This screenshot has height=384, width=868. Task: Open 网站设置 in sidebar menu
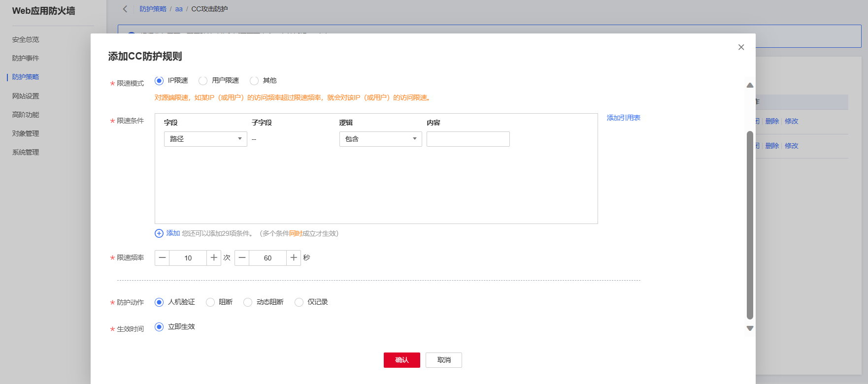[x=26, y=96]
